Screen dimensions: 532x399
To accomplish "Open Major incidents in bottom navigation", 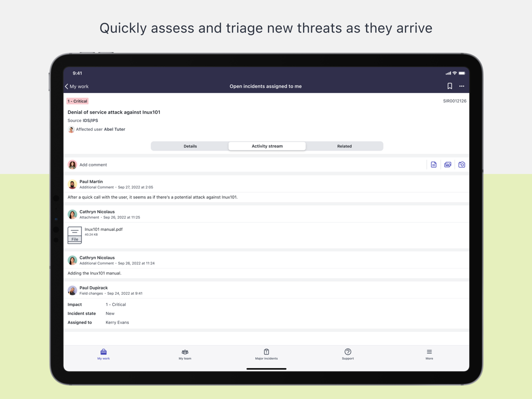I will (267, 354).
